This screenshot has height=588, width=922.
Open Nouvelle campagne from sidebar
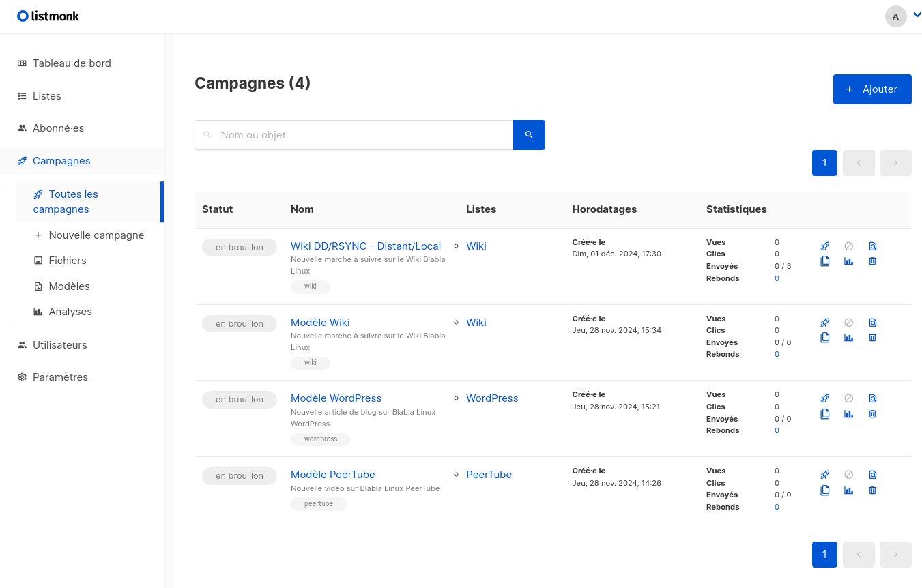(x=89, y=235)
